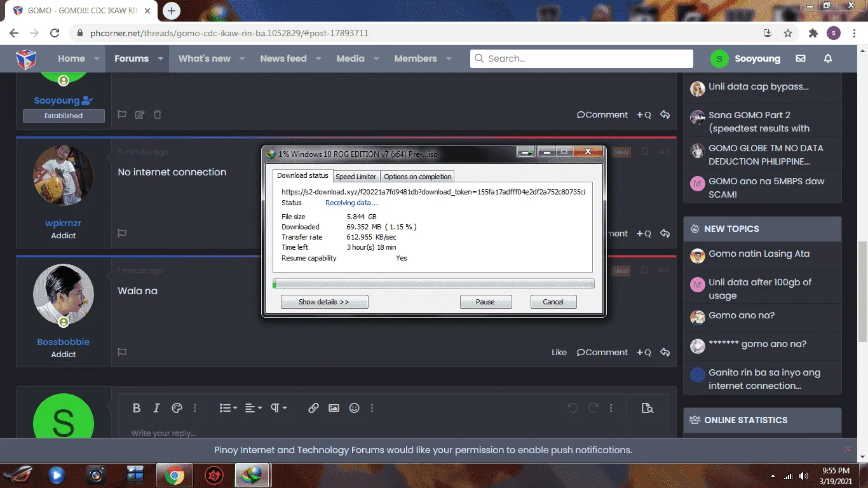This screenshot has width=868, height=488.
Task: Open the media player taskbar icon
Action: coord(57,475)
